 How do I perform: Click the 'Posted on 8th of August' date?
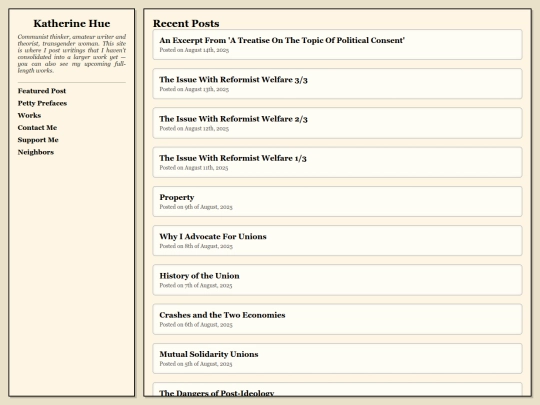pos(196,246)
